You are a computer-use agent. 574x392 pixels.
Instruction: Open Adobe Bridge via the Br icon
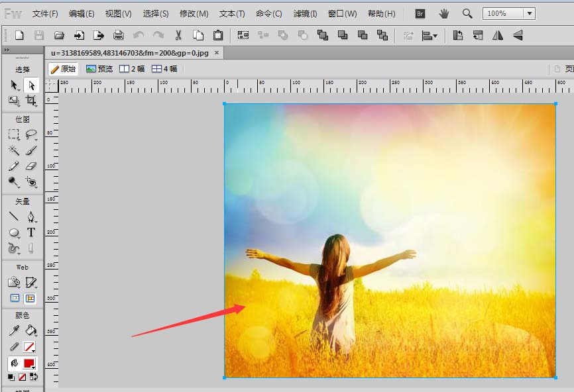pyautogui.click(x=420, y=13)
